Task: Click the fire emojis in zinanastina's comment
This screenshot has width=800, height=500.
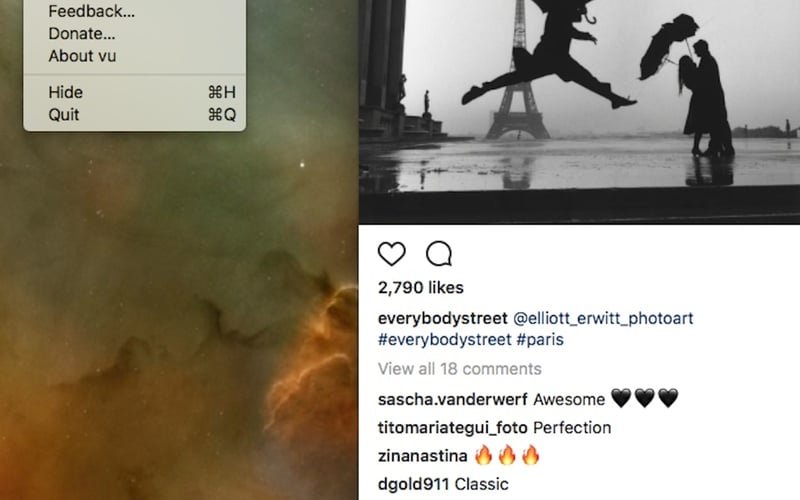Action: click(507, 455)
